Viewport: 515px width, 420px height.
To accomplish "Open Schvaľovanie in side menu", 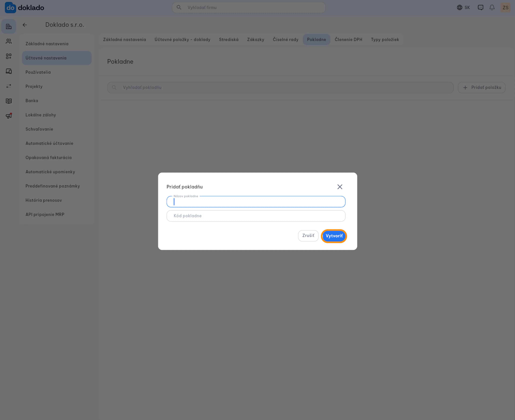I will 57,129.
